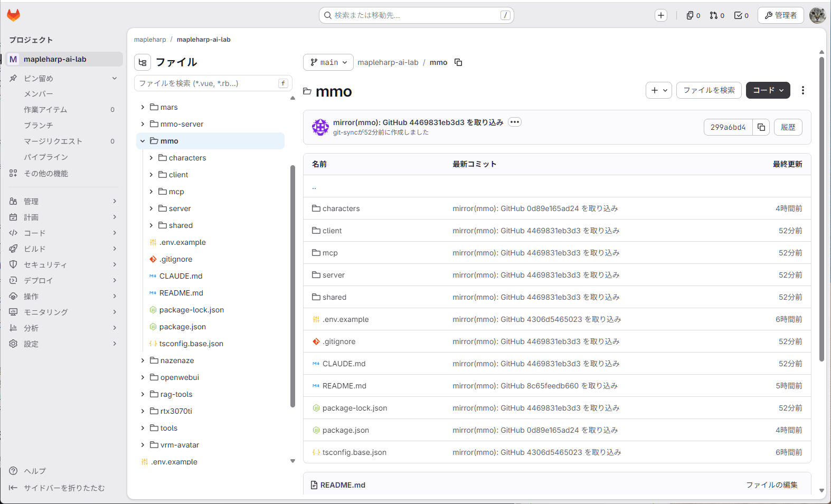The height and width of the screenshot is (504, 831).
Task: Click the 管理者 admin button
Action: [781, 15]
